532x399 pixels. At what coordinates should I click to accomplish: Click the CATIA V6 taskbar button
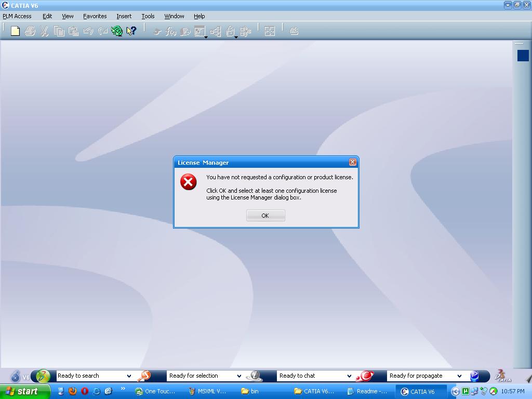[x=420, y=392]
